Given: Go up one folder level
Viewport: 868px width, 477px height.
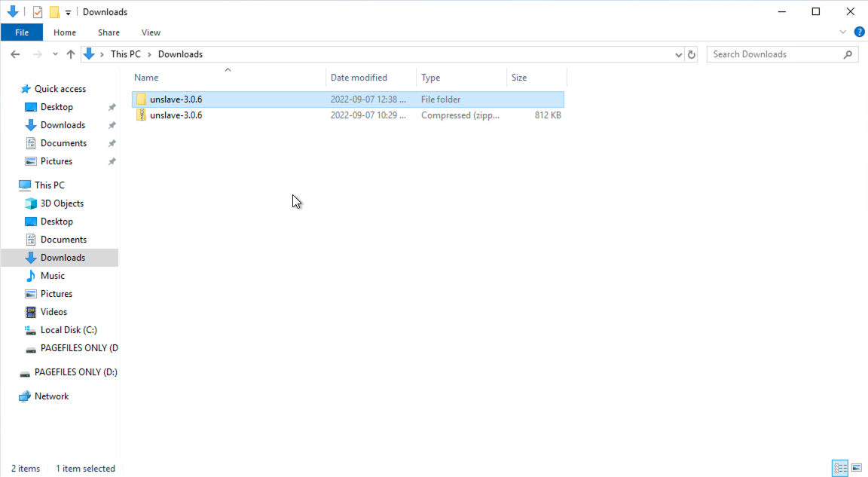Looking at the screenshot, I should [70, 54].
